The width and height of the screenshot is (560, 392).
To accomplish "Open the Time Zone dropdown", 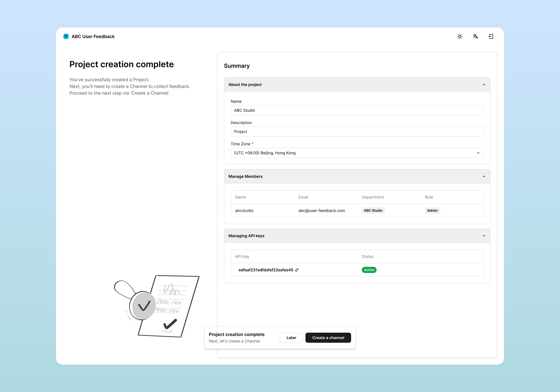I will click(357, 153).
